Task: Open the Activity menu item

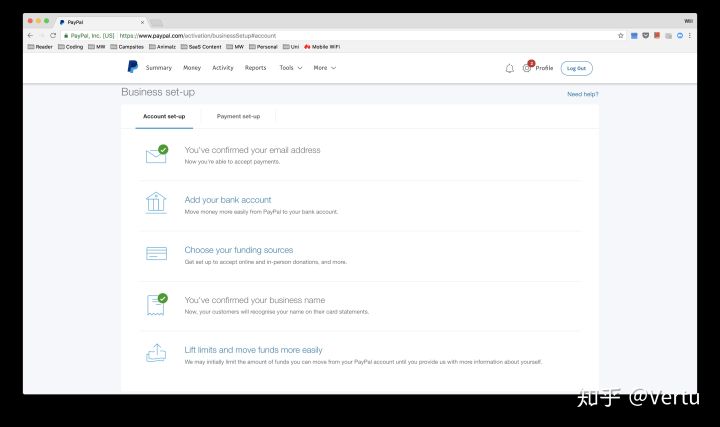Action: (223, 67)
